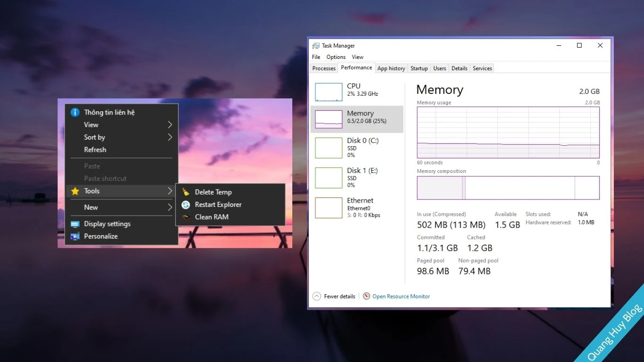644x362 pixels.
Task: Switch to the Services tab
Action: point(482,68)
